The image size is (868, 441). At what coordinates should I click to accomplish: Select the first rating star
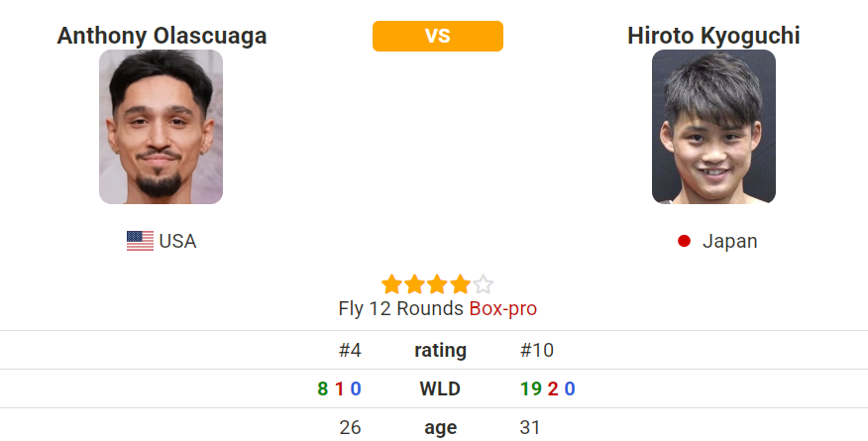[x=391, y=284]
